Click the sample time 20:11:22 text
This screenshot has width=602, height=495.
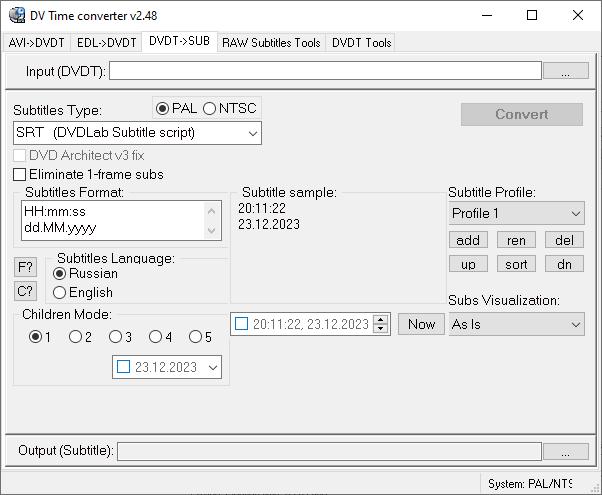[262, 209]
